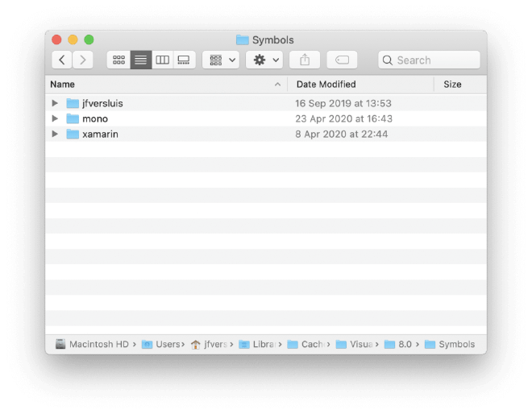
Task: Click the magnifying glass search icon
Action: click(x=388, y=60)
